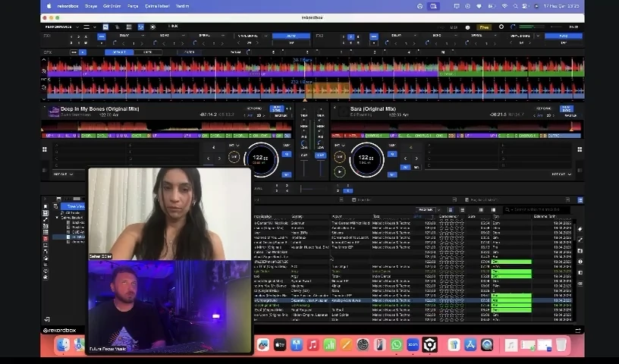Toggle headphone CUE for mixer channel 2

point(320,155)
